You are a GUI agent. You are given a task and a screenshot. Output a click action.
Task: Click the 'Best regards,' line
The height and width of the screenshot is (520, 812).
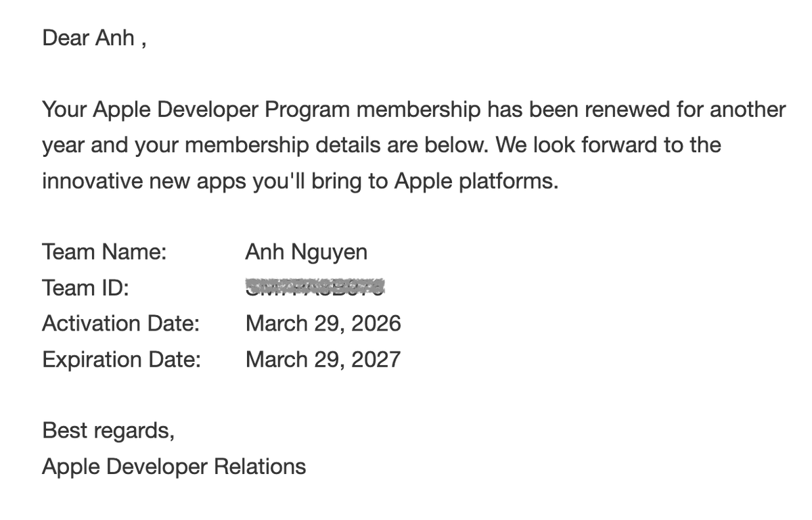point(108,431)
